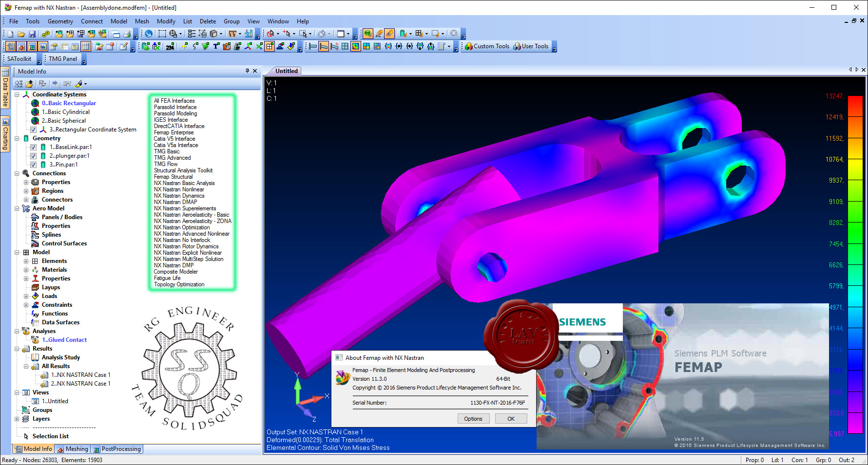Image resolution: width=868 pixels, height=465 pixels.
Task: Expand the Materials tree node
Action: pyautogui.click(x=26, y=270)
